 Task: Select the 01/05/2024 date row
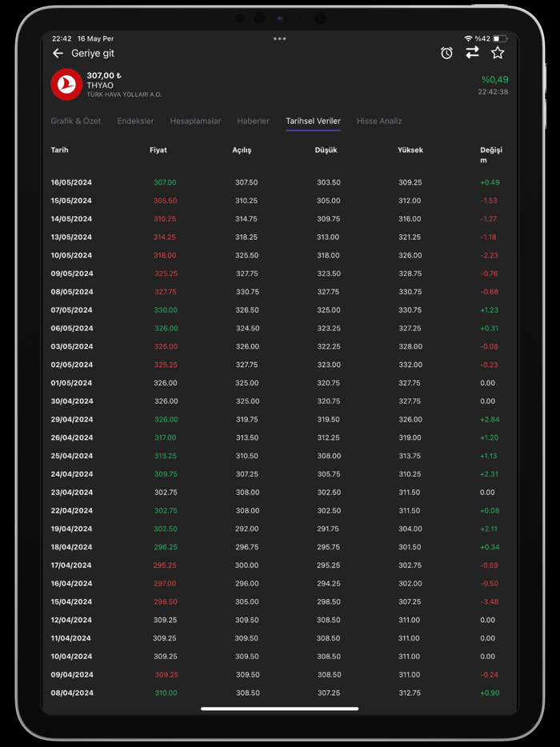pyautogui.click(x=280, y=383)
